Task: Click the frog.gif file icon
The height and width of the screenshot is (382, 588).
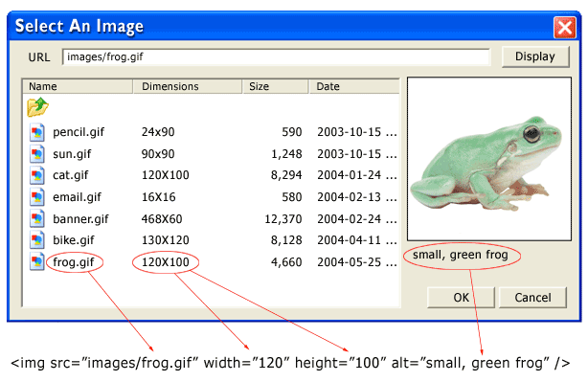Action: (x=37, y=261)
